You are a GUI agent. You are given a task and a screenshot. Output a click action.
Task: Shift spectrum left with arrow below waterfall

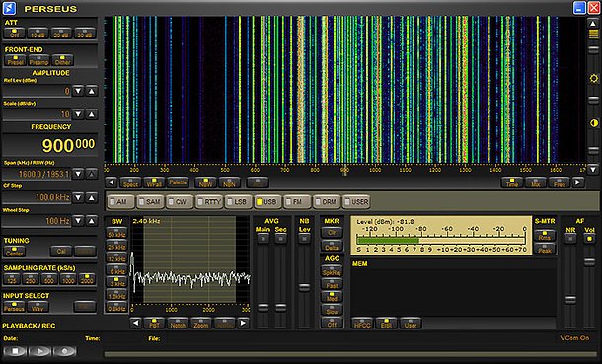pos(111,182)
